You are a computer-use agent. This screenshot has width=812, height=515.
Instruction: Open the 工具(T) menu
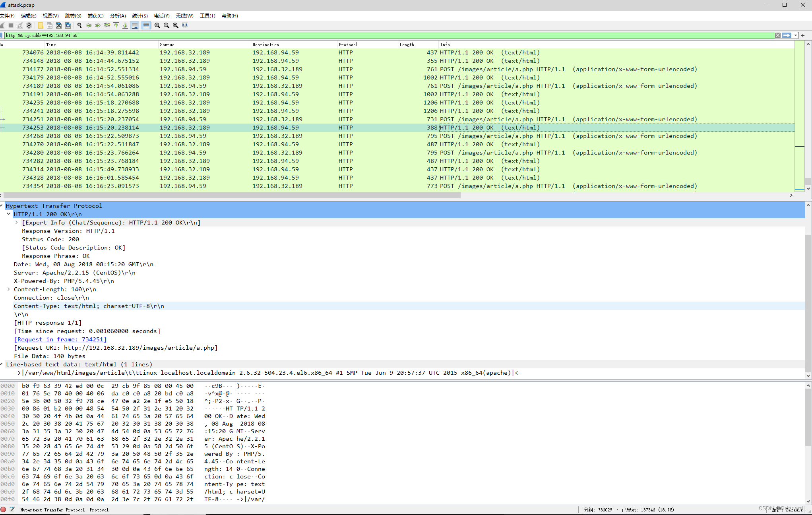coord(207,16)
